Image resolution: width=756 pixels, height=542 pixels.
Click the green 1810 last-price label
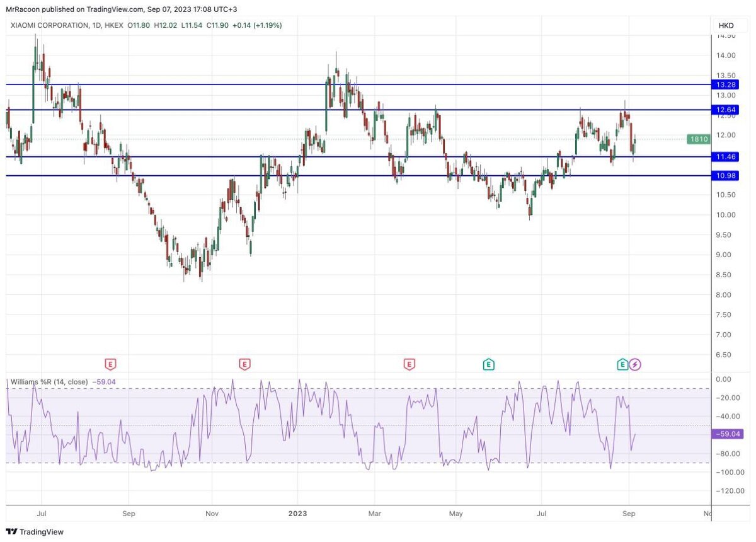pyautogui.click(x=699, y=139)
